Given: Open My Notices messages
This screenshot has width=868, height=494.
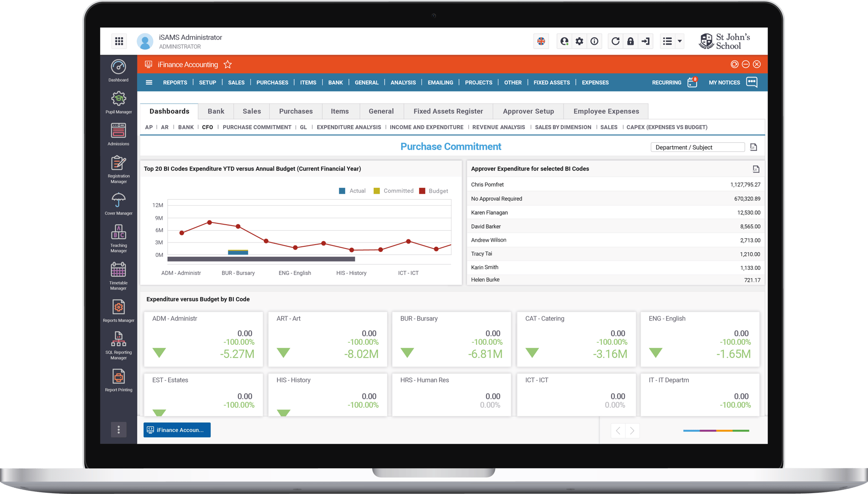Looking at the screenshot, I should pyautogui.click(x=752, y=82).
